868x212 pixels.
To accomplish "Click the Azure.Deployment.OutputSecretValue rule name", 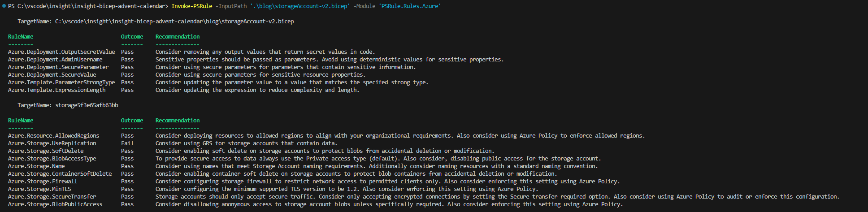I will (61, 52).
